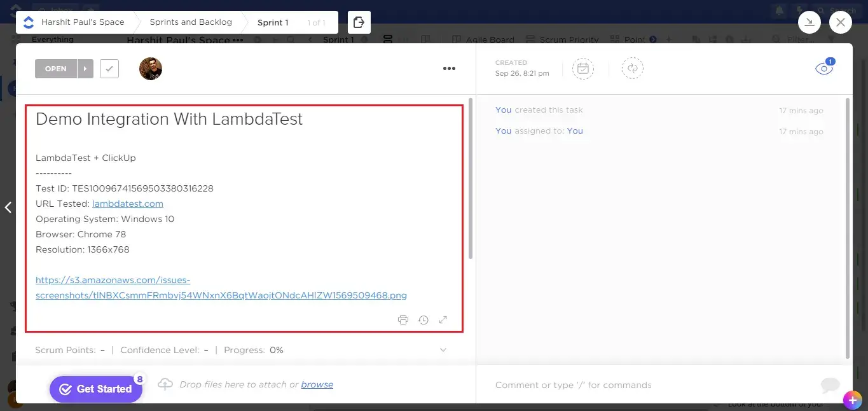Expand the Point view options chevron

[x=654, y=39]
